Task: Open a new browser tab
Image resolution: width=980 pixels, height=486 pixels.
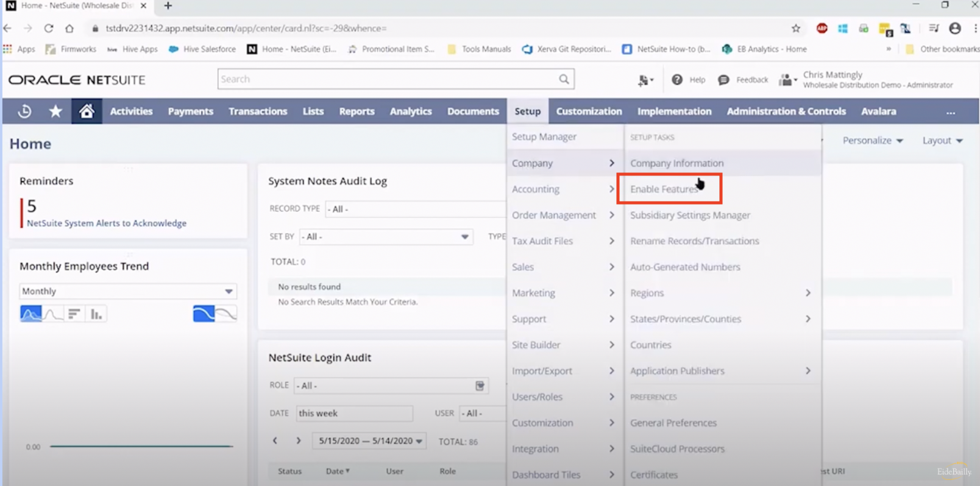Action: tap(168, 6)
